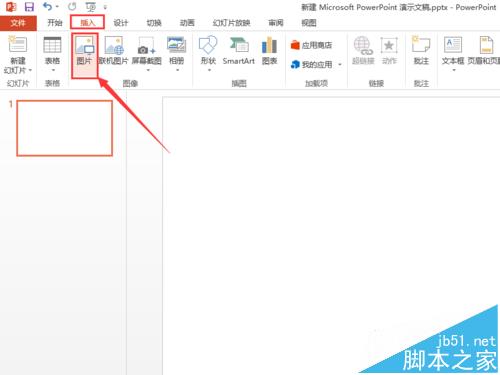The width and height of the screenshot is (500, 375).
Task: Insert a SmartArt graphic
Action: [239, 51]
